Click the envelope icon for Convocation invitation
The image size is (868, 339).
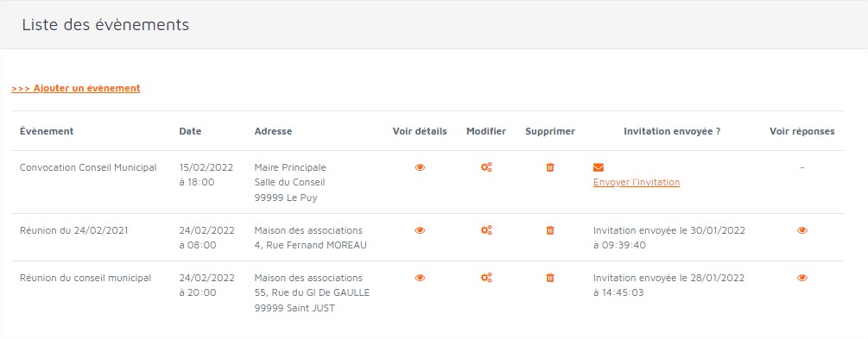pos(599,167)
